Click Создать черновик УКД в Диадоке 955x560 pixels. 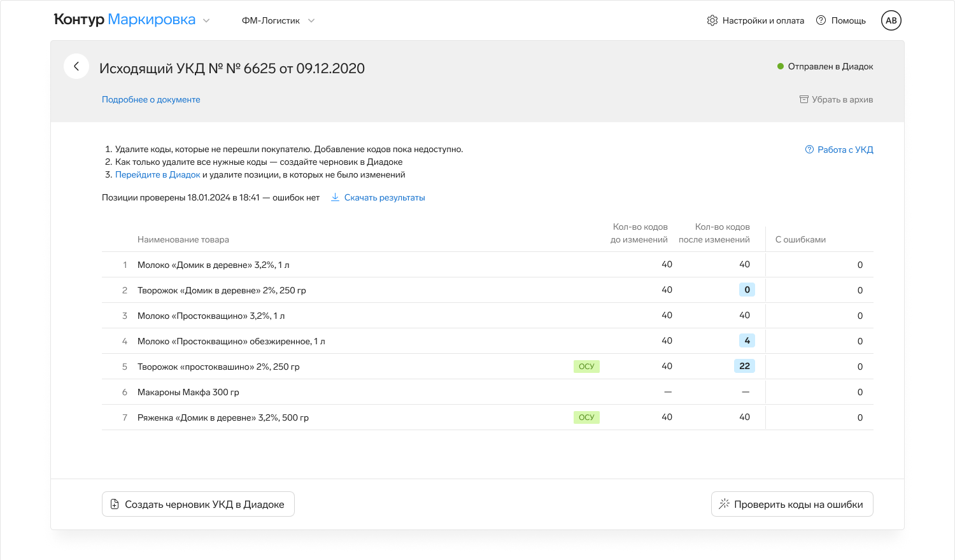[x=198, y=504]
